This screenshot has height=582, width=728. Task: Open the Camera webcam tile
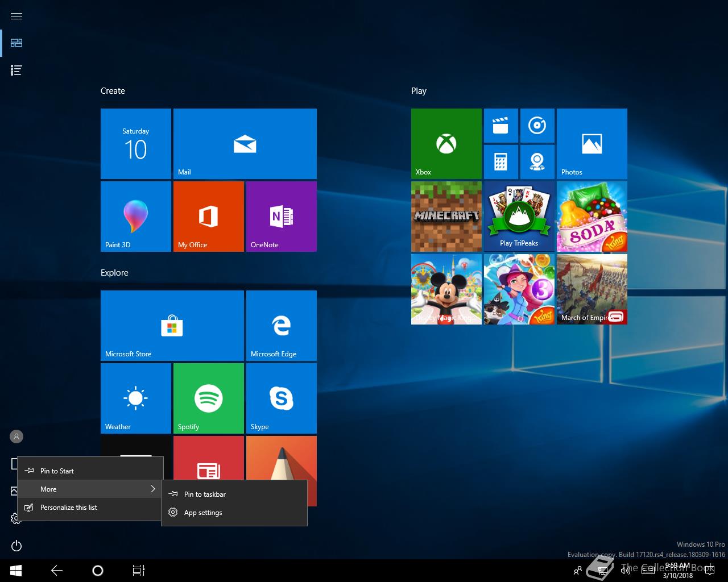click(x=537, y=162)
